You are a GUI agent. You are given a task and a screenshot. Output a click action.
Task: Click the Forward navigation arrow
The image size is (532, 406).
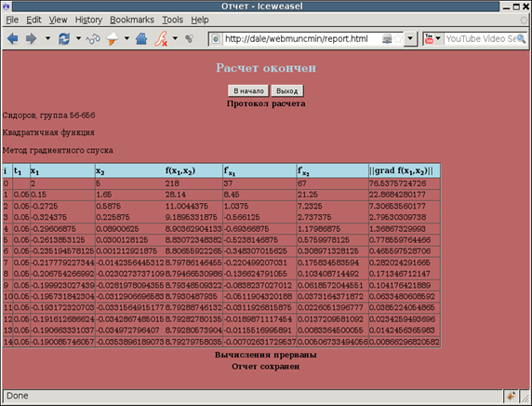pos(32,39)
